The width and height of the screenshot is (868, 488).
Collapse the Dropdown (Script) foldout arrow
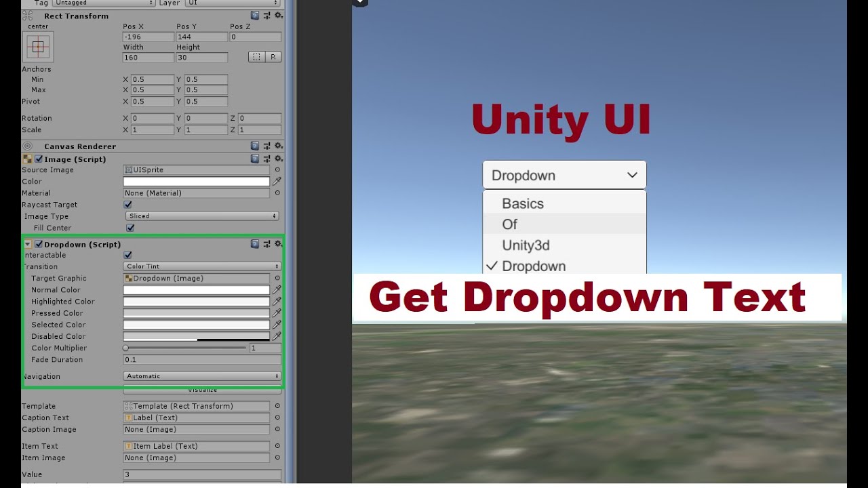tap(28, 244)
